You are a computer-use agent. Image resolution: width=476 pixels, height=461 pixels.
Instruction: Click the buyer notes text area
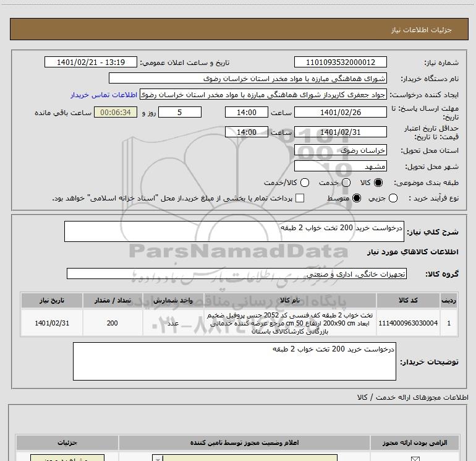tap(234, 361)
